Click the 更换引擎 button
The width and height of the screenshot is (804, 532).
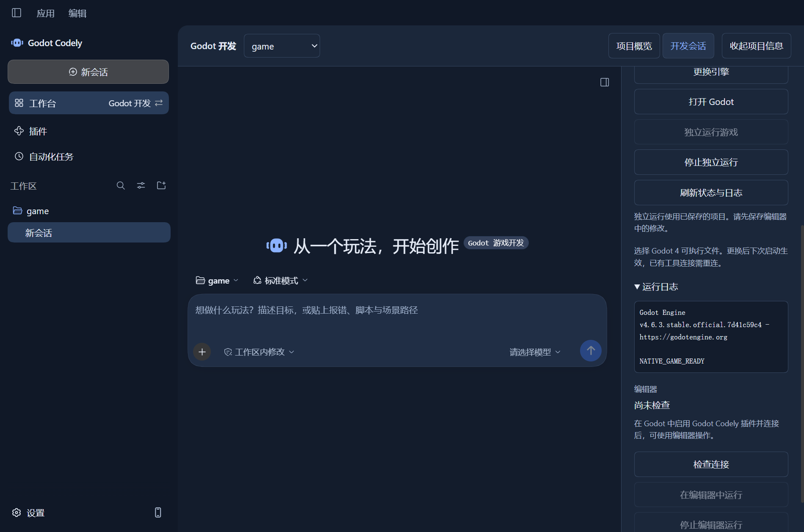(711, 73)
